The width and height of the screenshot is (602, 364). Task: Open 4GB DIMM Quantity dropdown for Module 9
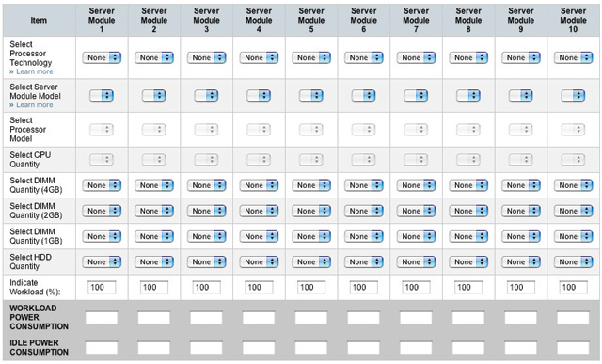click(x=521, y=185)
